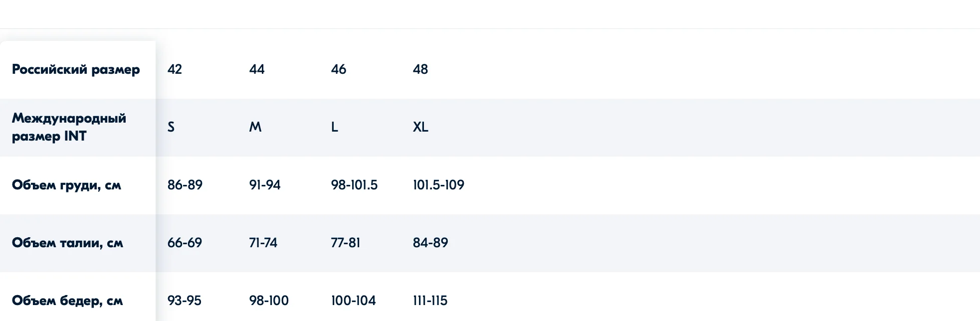Click the 'Объем груди, см' row header
Image resolution: width=980 pixels, height=321 pixels.
(66, 185)
